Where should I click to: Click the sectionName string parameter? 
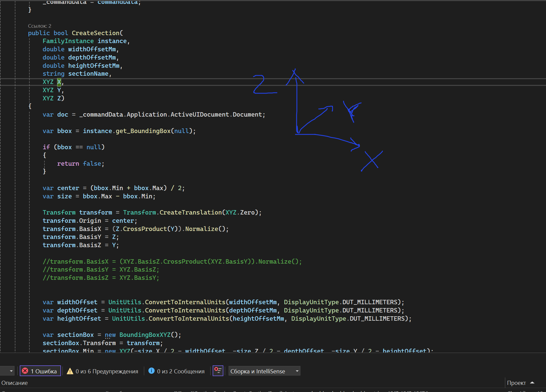tap(88, 74)
